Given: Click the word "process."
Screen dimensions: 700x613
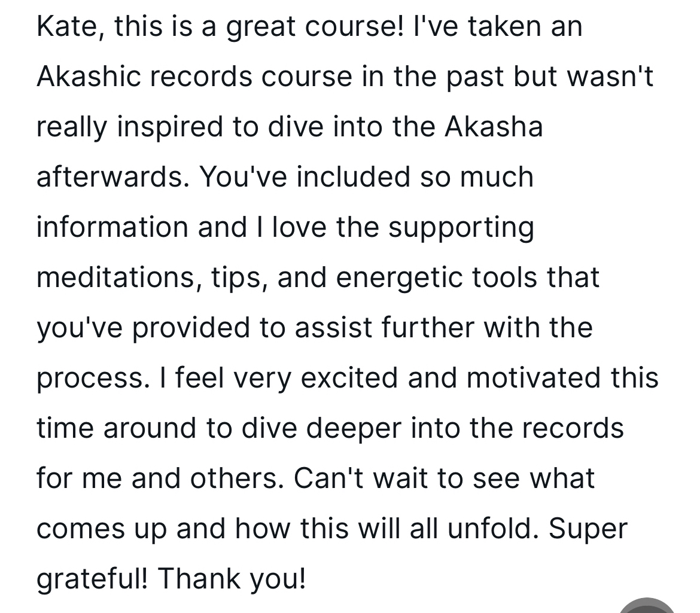Looking at the screenshot, I should pos(91,379).
